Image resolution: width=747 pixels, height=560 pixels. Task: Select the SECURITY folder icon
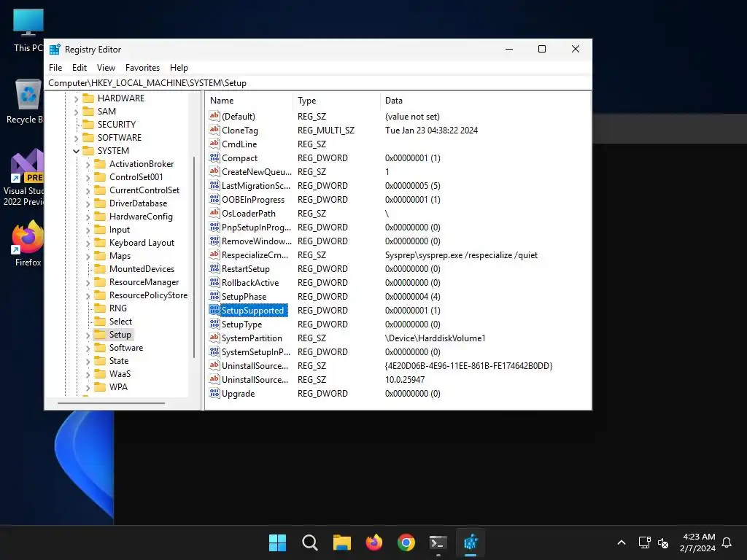(88, 124)
